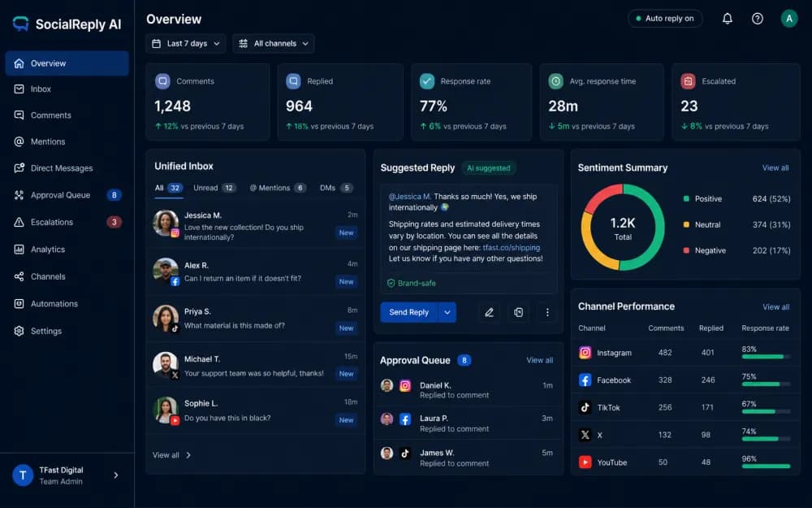This screenshot has width=812, height=508.
Task: Click the New badge on Sophie L.'s message
Action: click(347, 420)
